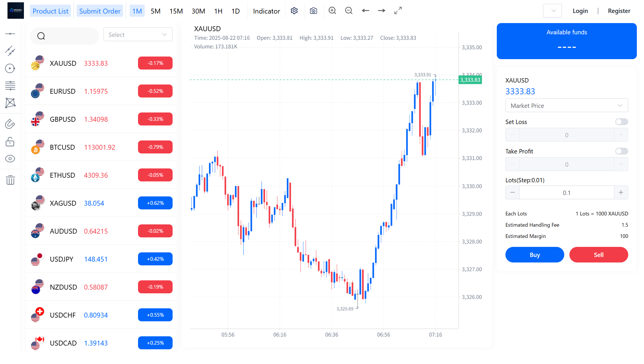Open the Market Price dropdown
Screen dimensions: 644x364
566,106
